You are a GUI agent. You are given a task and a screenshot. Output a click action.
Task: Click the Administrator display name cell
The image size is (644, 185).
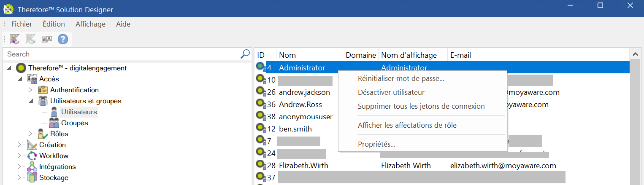coord(404,68)
